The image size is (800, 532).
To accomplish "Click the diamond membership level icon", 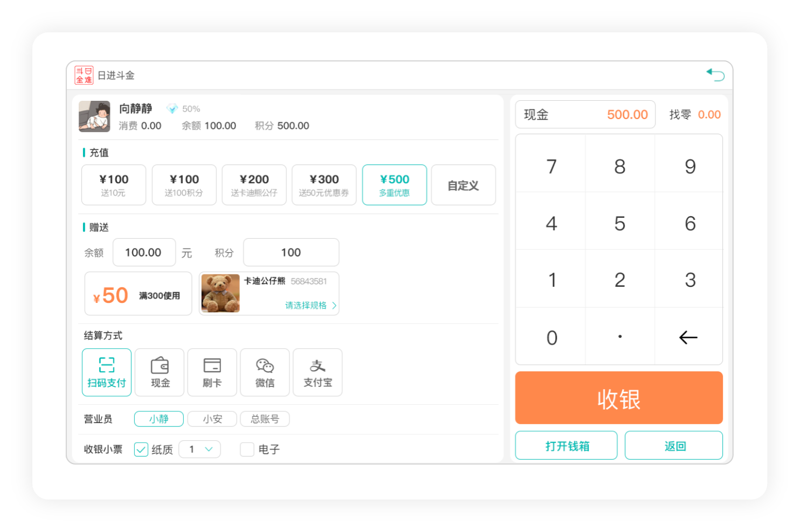I will [x=172, y=109].
